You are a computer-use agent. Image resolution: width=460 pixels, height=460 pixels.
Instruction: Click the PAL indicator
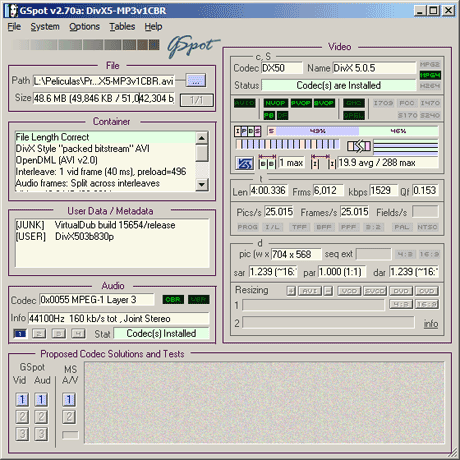402,227
